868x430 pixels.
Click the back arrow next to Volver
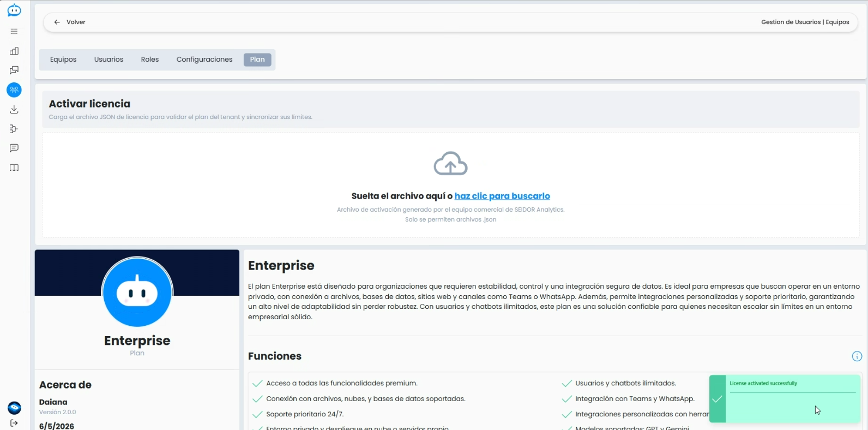[x=57, y=22]
